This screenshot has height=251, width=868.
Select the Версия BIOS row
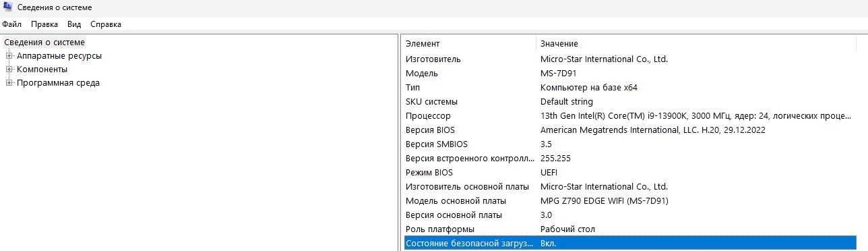point(630,130)
